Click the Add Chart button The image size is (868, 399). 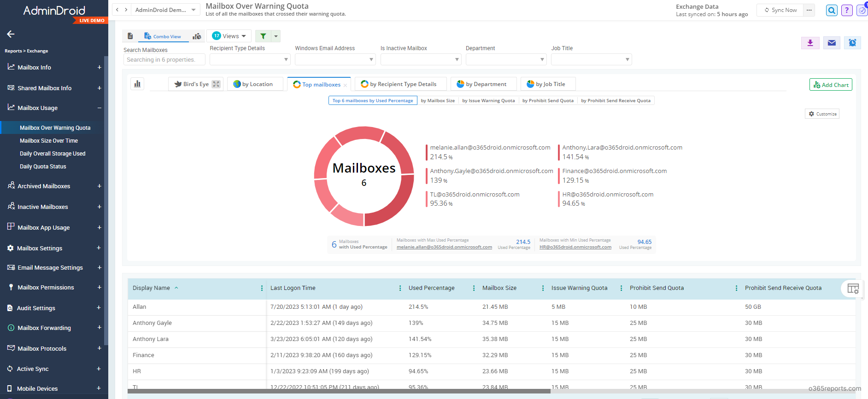pyautogui.click(x=831, y=85)
